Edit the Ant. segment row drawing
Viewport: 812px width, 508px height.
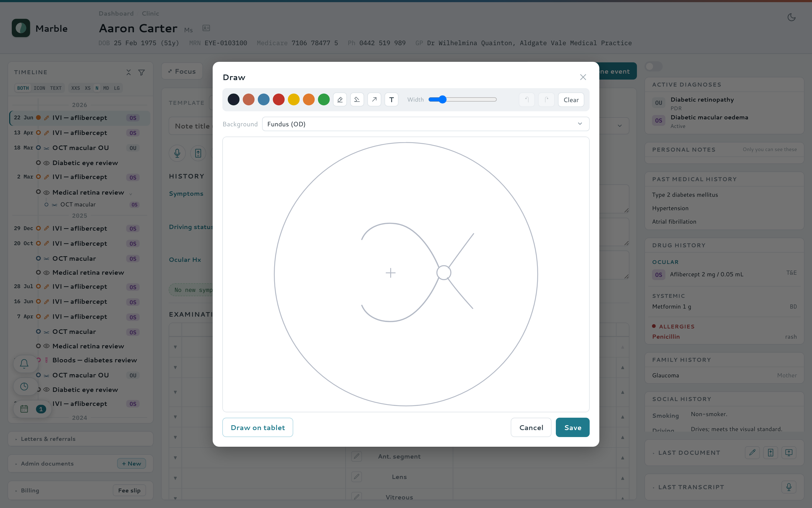356,456
